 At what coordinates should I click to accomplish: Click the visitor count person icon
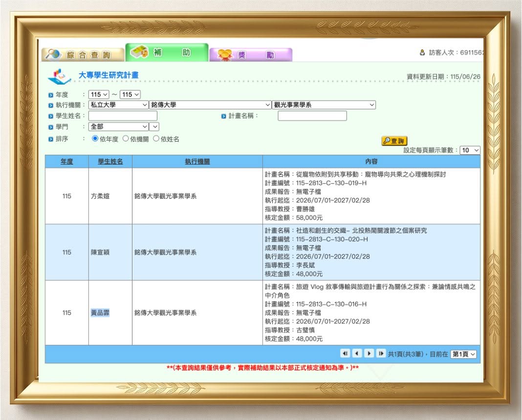pyautogui.click(x=422, y=53)
